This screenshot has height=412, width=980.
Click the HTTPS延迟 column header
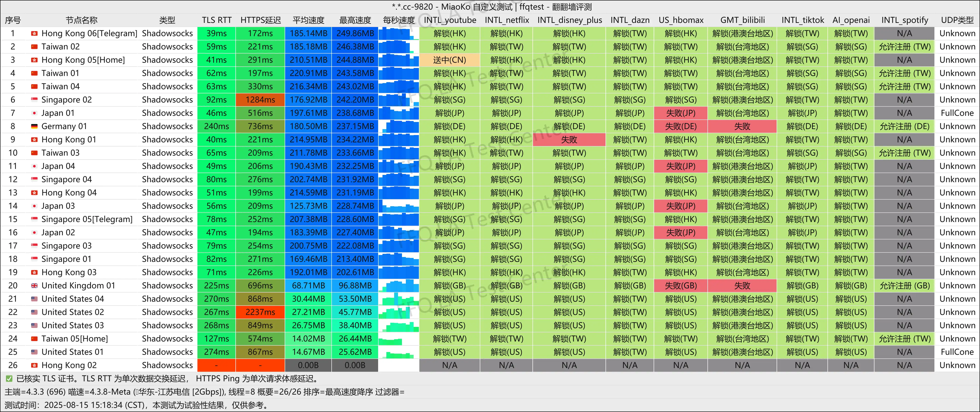[x=260, y=20]
